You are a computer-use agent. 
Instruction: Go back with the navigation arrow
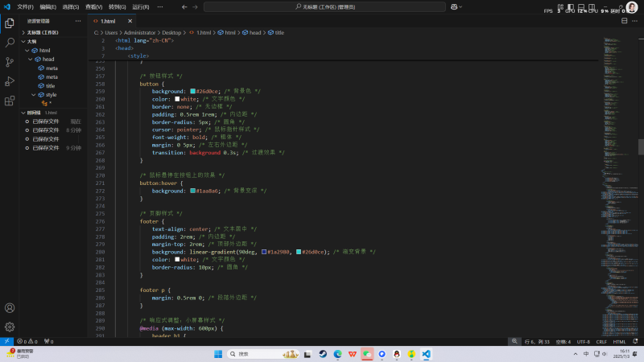[184, 7]
